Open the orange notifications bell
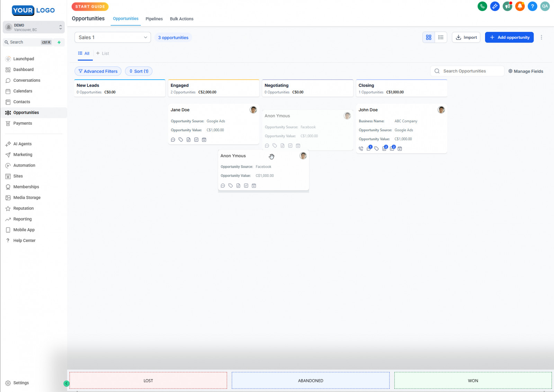554x392 pixels. (x=520, y=6)
